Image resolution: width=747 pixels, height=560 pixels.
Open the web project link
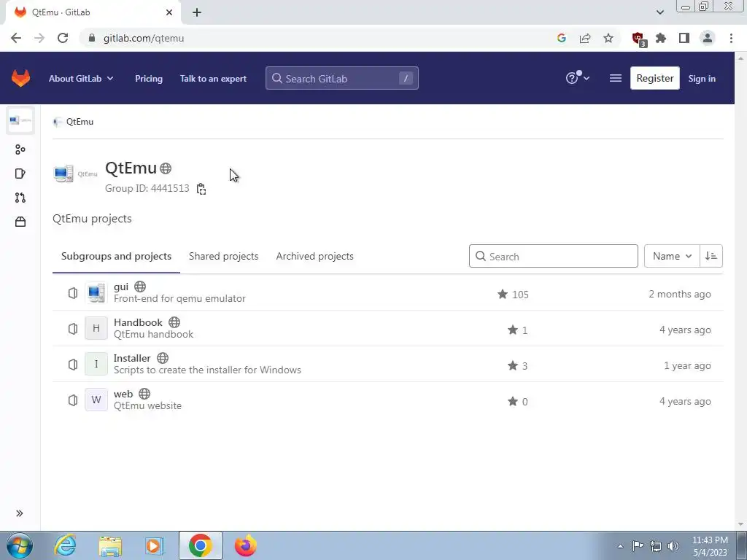tap(123, 394)
